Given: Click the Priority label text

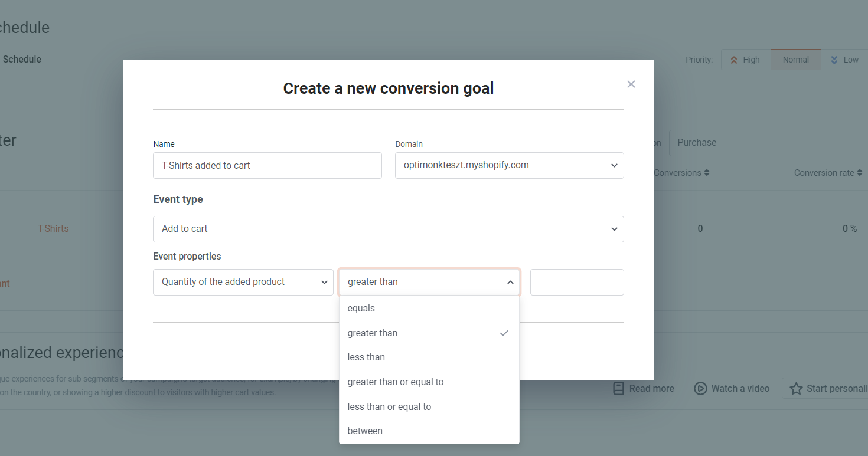Looking at the screenshot, I should [699, 60].
